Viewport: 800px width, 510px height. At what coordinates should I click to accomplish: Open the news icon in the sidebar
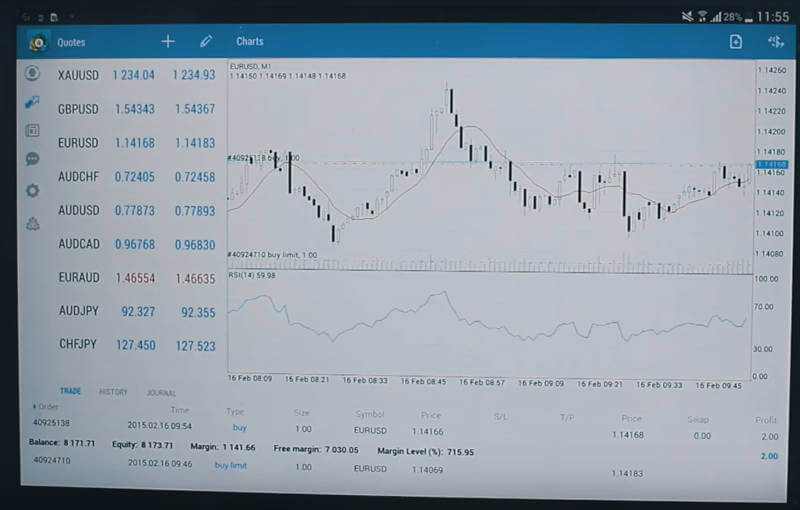[33, 130]
